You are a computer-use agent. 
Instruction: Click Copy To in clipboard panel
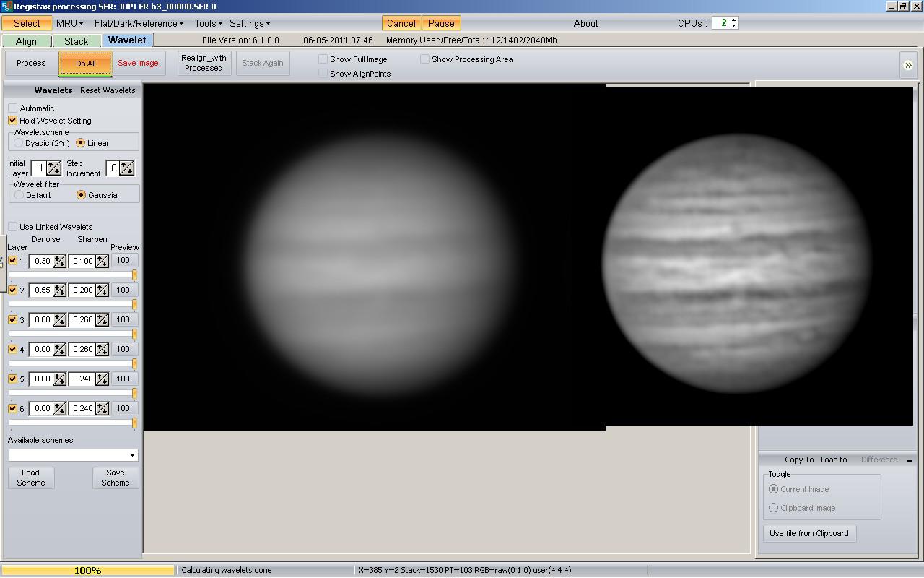(x=799, y=460)
